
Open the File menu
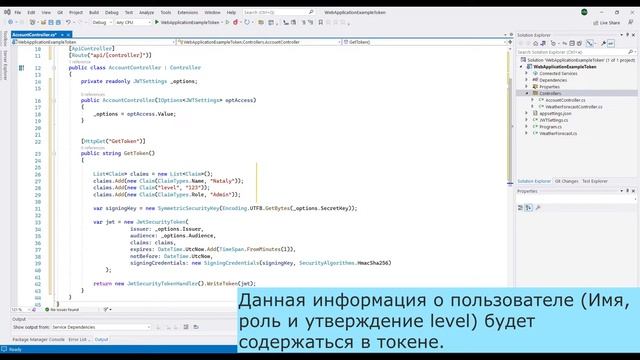18,13
